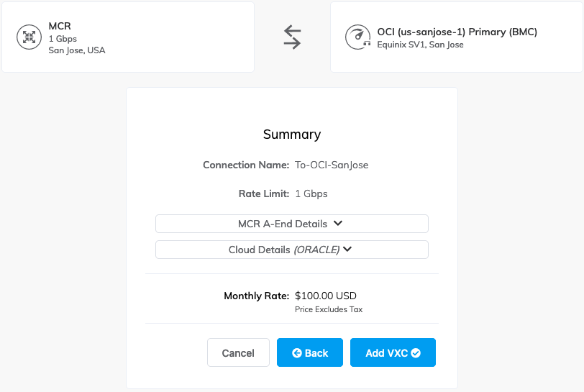
Task: Click the Summary heading
Action: pyautogui.click(x=292, y=135)
